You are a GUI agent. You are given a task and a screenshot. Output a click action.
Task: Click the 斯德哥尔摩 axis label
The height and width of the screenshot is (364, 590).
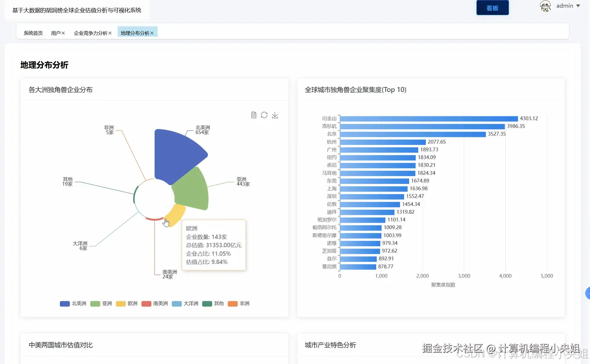point(325,235)
